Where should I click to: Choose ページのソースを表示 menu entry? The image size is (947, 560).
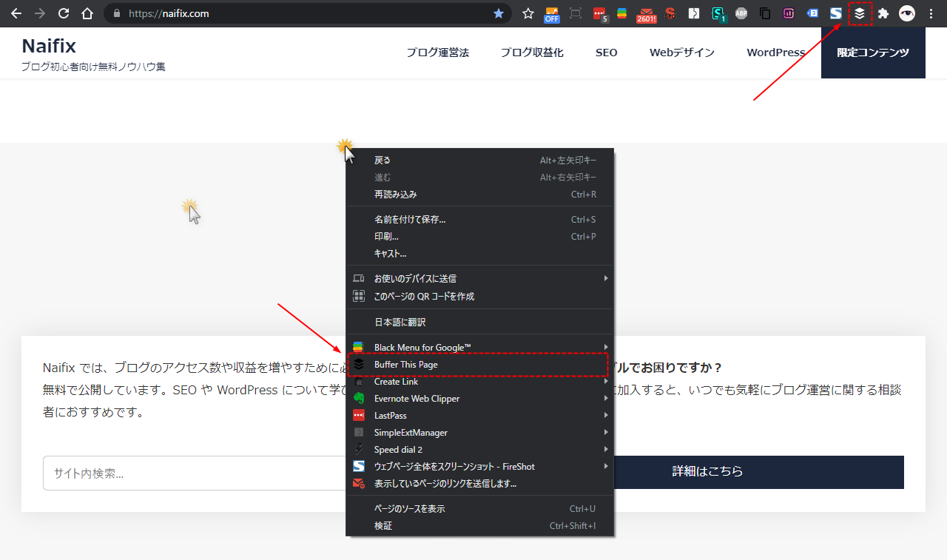point(480,509)
